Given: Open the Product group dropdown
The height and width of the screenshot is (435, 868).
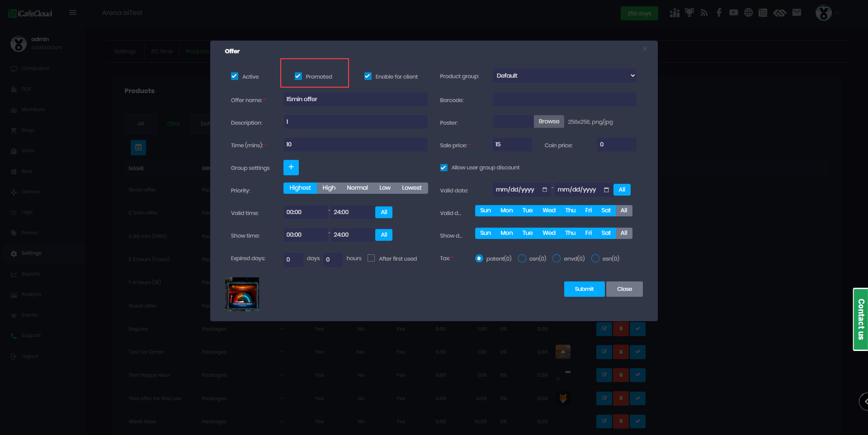Looking at the screenshot, I should 564,76.
